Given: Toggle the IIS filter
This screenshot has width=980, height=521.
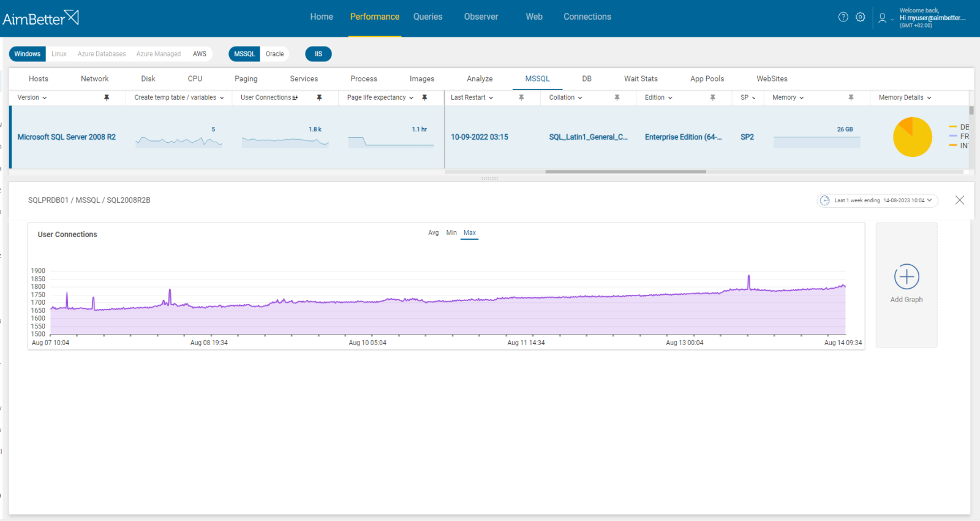Looking at the screenshot, I should [x=318, y=54].
